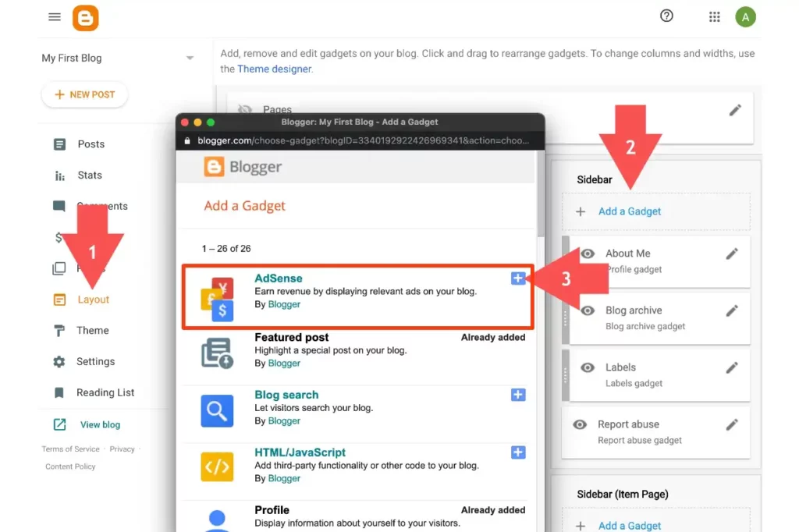Click the Blog search magnifier thumbnail
Screen dimensions: 799x532
[x=217, y=411]
